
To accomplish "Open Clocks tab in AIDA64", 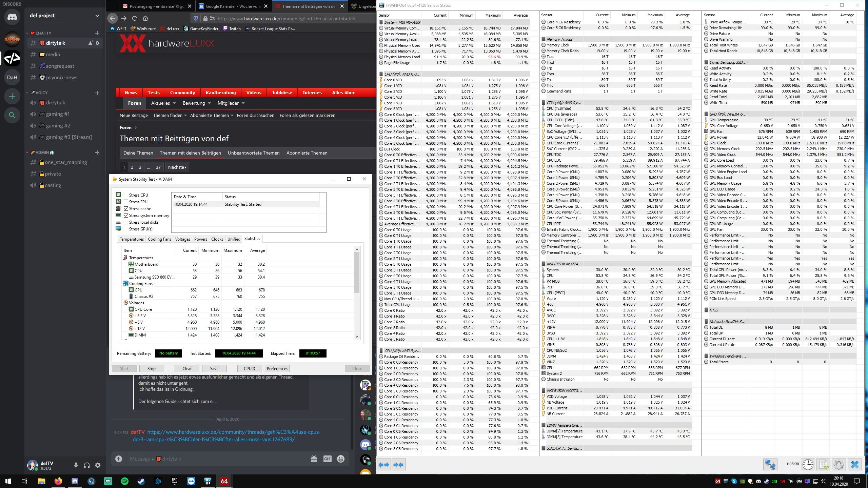I will [x=217, y=239].
